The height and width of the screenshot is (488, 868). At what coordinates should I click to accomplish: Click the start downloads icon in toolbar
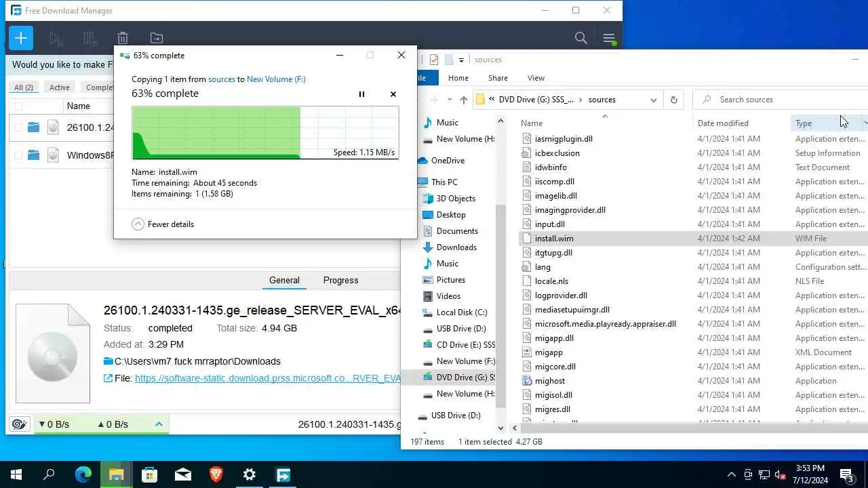[x=56, y=38]
